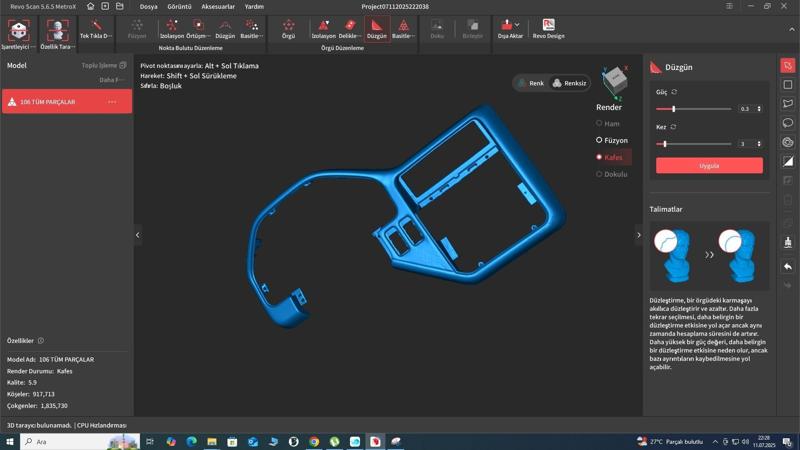Open the Dosya menu
This screenshot has width=800, height=450.
(148, 7)
